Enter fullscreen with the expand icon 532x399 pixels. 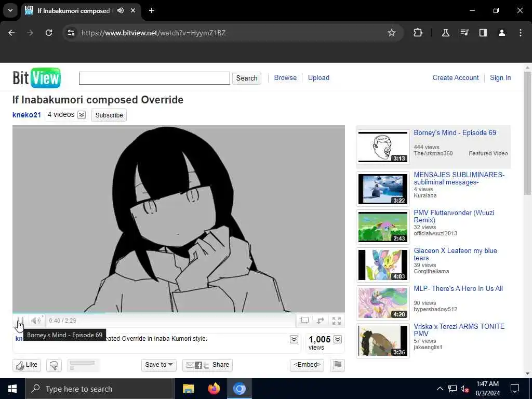click(337, 321)
